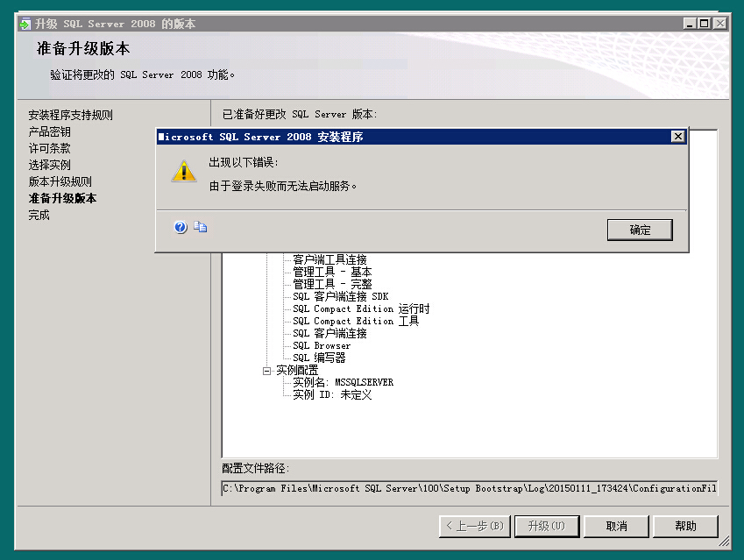Click the 帮助 help button
The width and height of the screenshot is (744, 560).
pos(685,527)
